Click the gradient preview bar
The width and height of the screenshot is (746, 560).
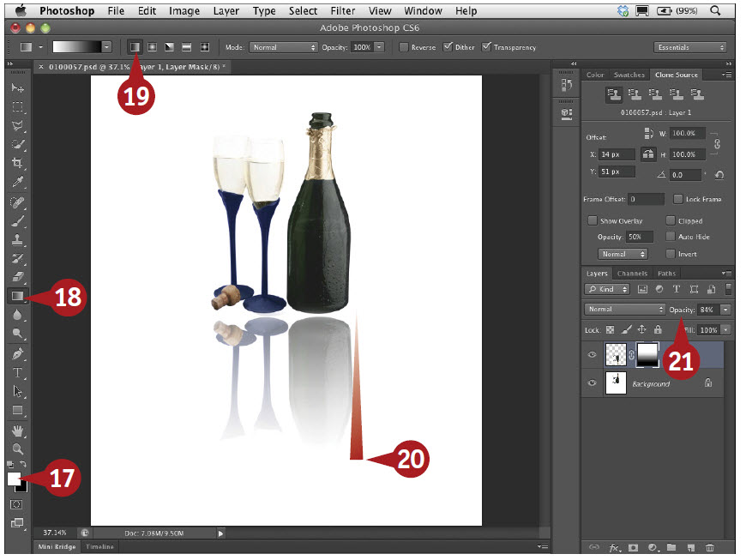point(77,46)
